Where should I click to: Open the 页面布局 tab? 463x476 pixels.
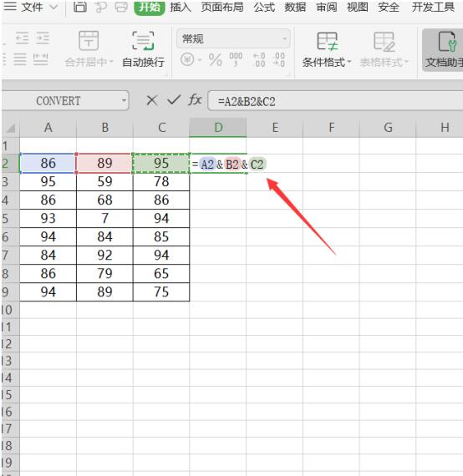[x=222, y=7]
